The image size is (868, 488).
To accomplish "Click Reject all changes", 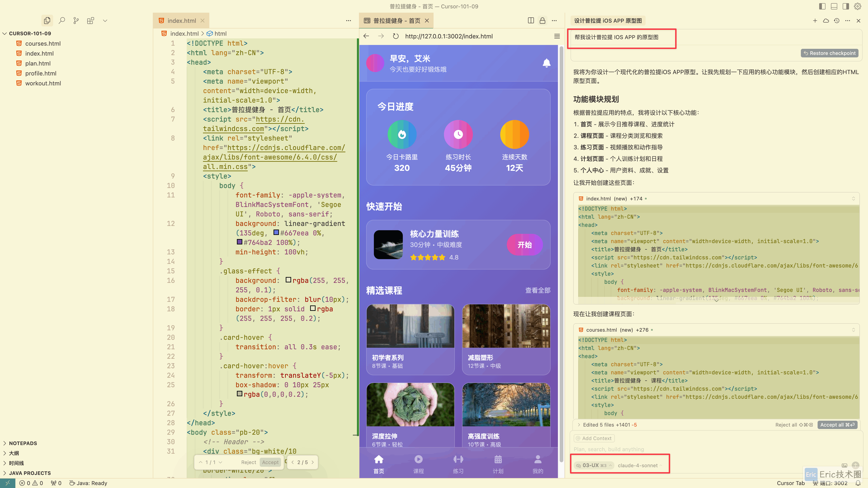I will (794, 425).
